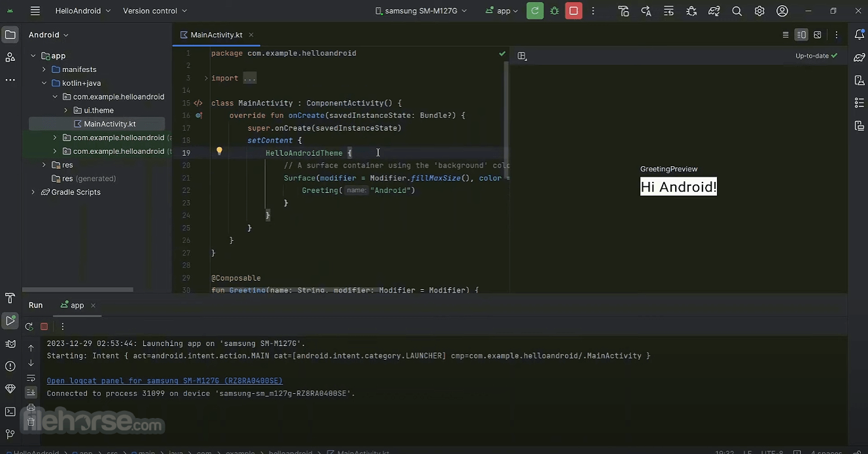Open the Terminal tool window
This screenshot has height=454, width=868.
10,411
